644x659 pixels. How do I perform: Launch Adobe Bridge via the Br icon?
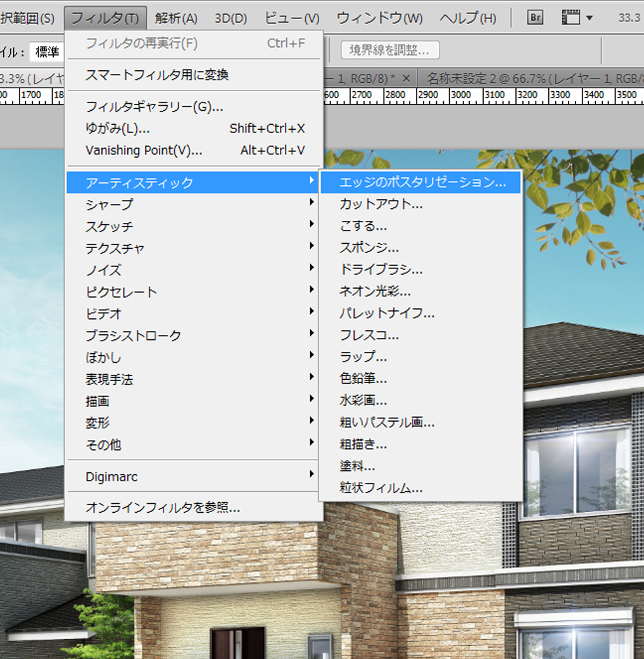(535, 18)
